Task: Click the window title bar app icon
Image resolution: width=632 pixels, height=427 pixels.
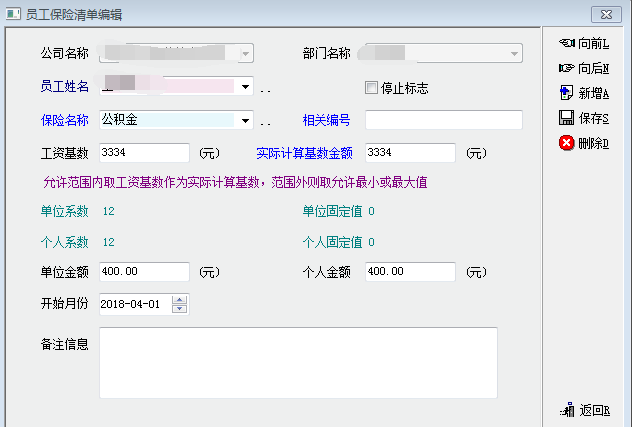Action: 14,13
